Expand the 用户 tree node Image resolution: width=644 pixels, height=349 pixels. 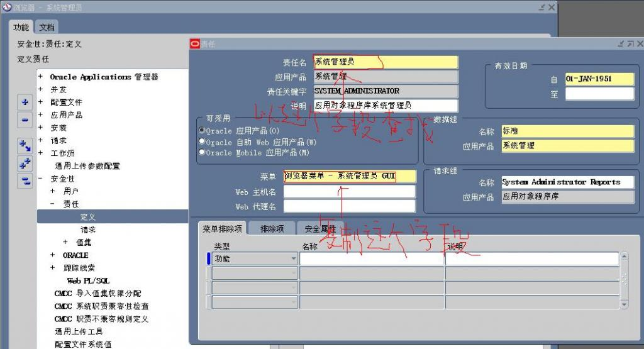pyautogui.click(x=53, y=191)
